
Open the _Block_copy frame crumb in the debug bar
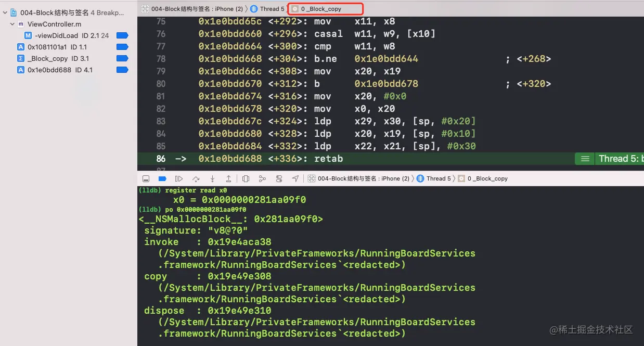point(483,178)
